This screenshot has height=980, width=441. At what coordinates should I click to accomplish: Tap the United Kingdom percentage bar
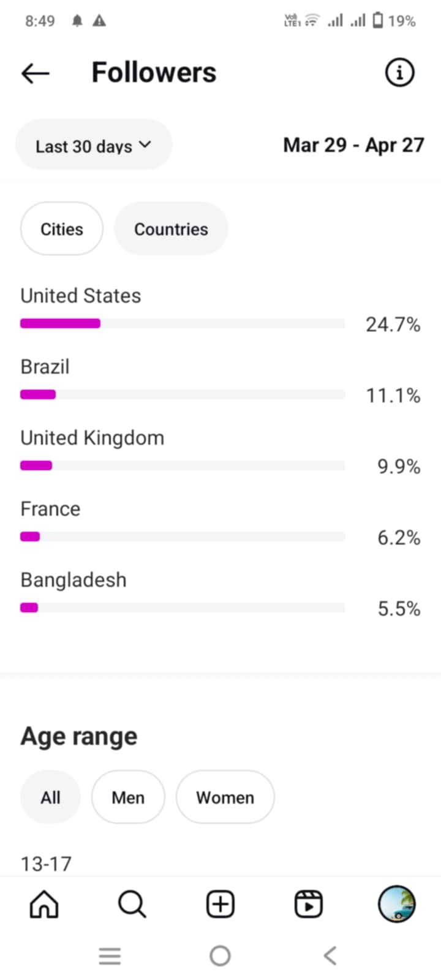(x=183, y=466)
